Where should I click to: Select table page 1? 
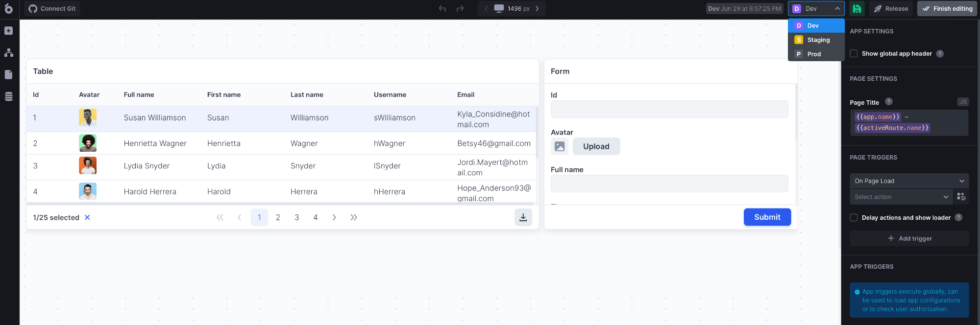coord(259,217)
